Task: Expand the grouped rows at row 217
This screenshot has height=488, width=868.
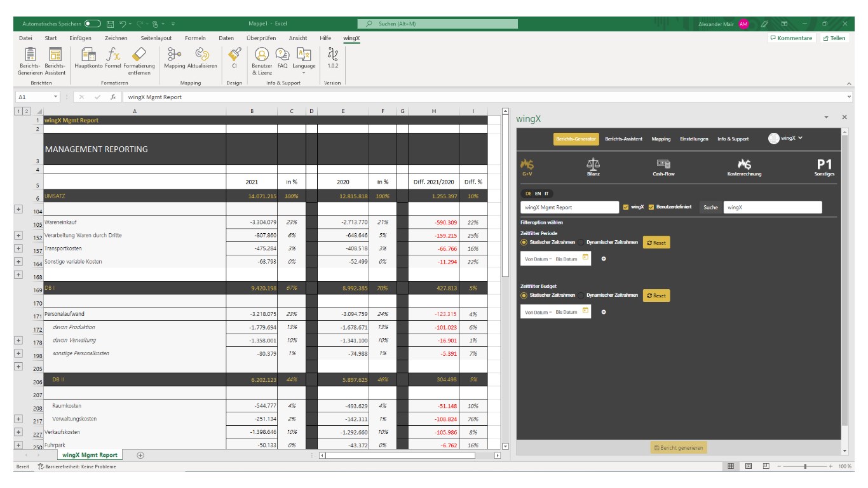Action: [18, 419]
